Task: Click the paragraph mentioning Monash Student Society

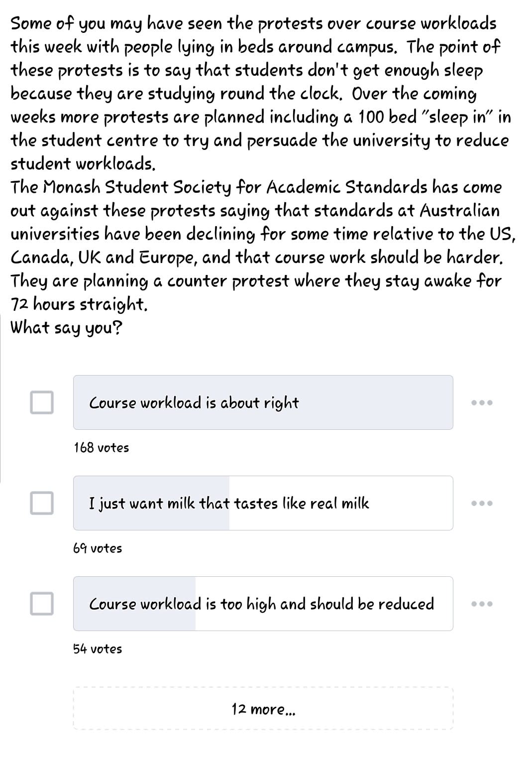Action: pos(256,187)
